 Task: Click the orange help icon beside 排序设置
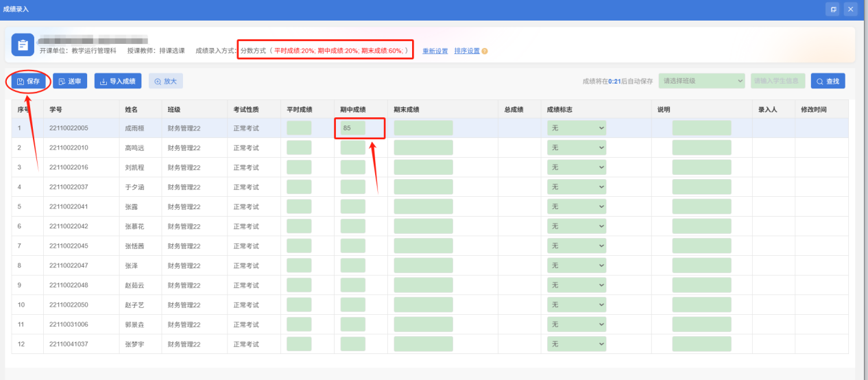click(485, 51)
